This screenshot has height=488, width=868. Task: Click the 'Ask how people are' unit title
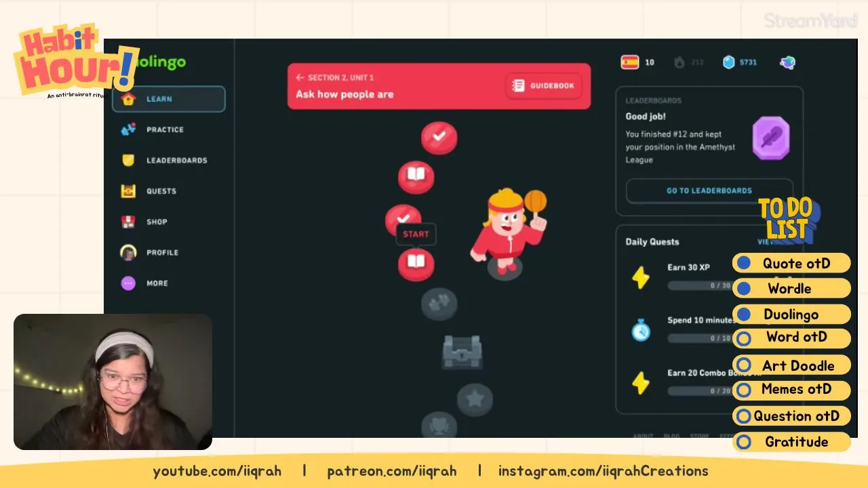coord(344,94)
